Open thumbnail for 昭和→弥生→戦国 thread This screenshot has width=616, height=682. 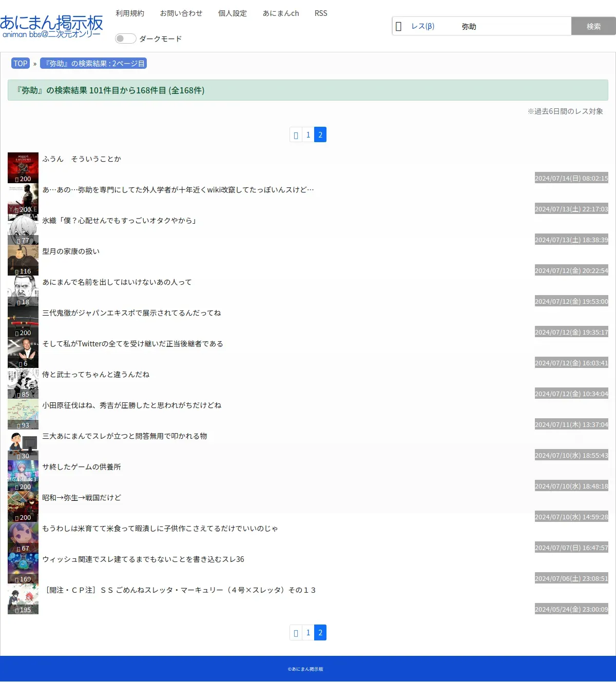(x=23, y=506)
